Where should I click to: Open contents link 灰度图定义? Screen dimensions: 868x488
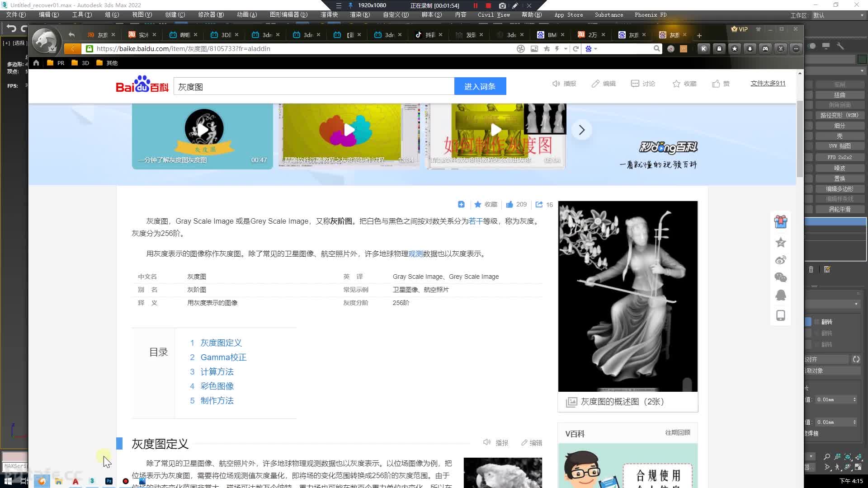[221, 343]
